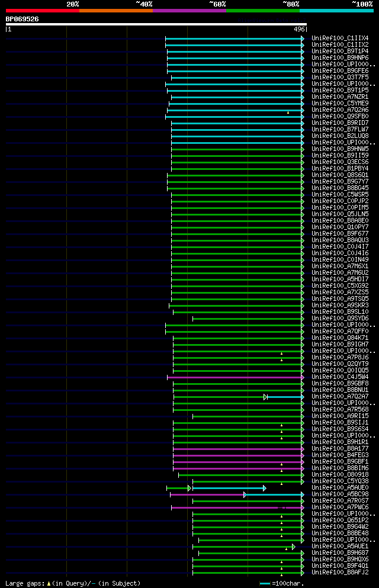The image size is (379, 588).
Task: Select the UniRef100_A9TSQ5 label
Action: pos(340,299)
